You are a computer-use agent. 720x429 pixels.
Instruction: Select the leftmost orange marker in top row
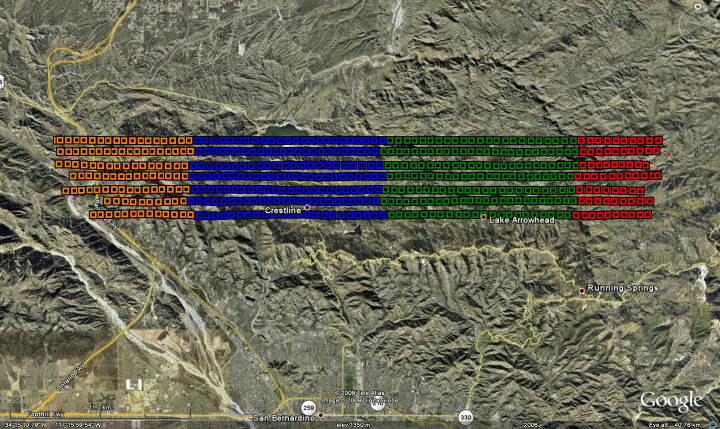tap(59, 140)
